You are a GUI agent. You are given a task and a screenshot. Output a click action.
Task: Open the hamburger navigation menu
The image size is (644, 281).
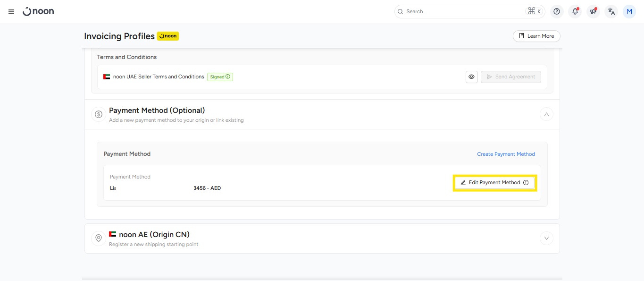(x=11, y=12)
